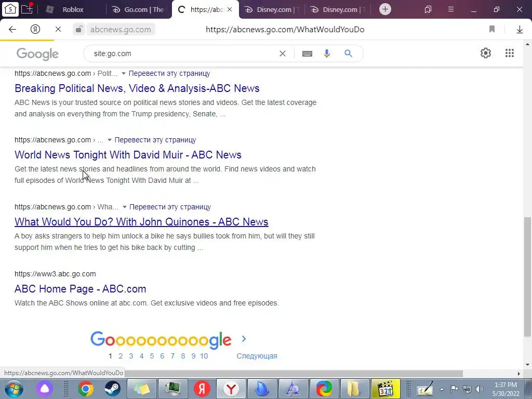
Task: Open the clapperboard media player taskbar icon
Action: click(x=386, y=389)
